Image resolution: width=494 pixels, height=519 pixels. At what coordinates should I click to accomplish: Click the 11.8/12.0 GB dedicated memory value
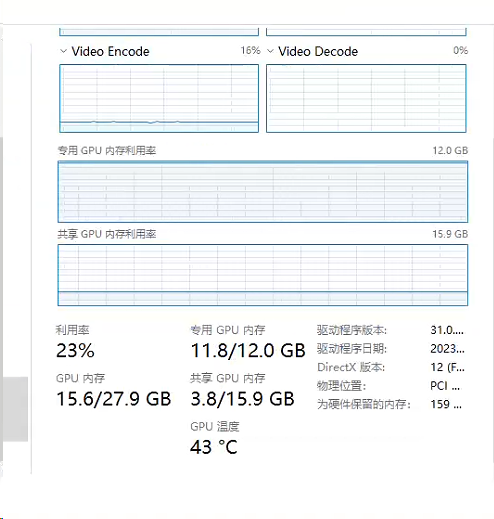pyautogui.click(x=248, y=351)
